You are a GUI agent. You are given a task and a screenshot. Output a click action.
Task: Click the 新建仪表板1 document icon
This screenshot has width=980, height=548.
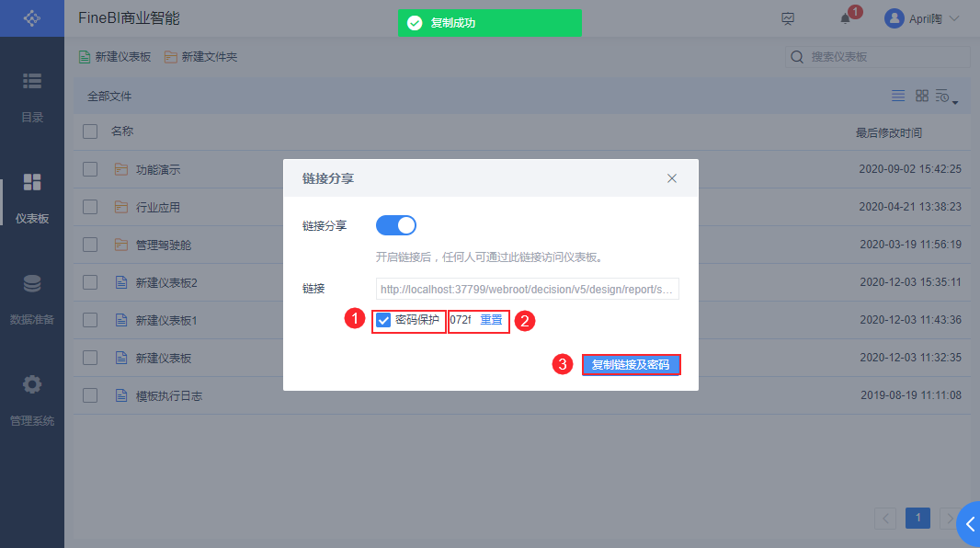[121, 320]
